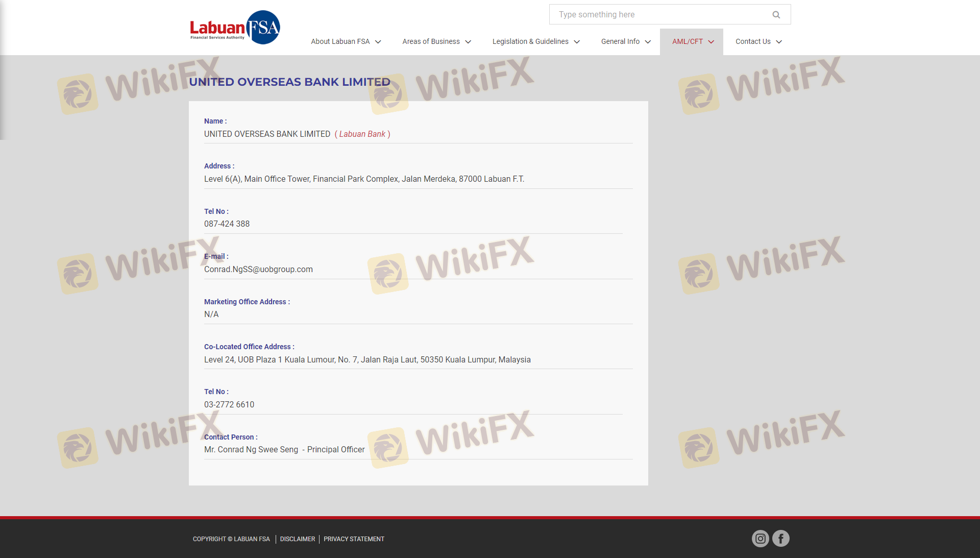Viewport: 980px width, 558px height.
Task: Select the AML/CFT menu item
Action: pyautogui.click(x=688, y=42)
